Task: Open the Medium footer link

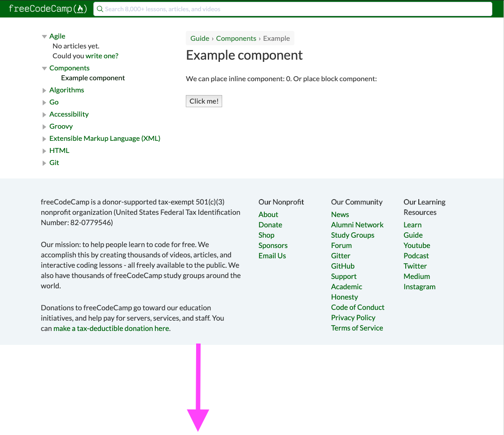Action: point(416,276)
